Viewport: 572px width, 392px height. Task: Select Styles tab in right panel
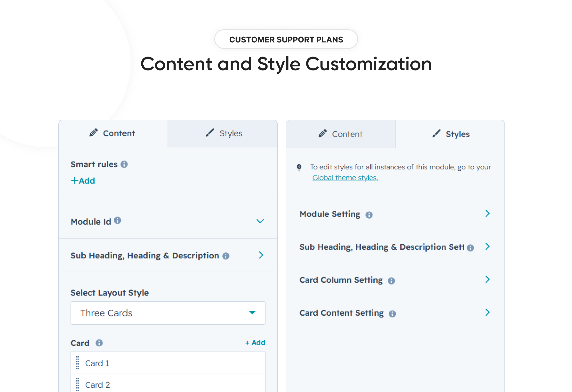(450, 134)
